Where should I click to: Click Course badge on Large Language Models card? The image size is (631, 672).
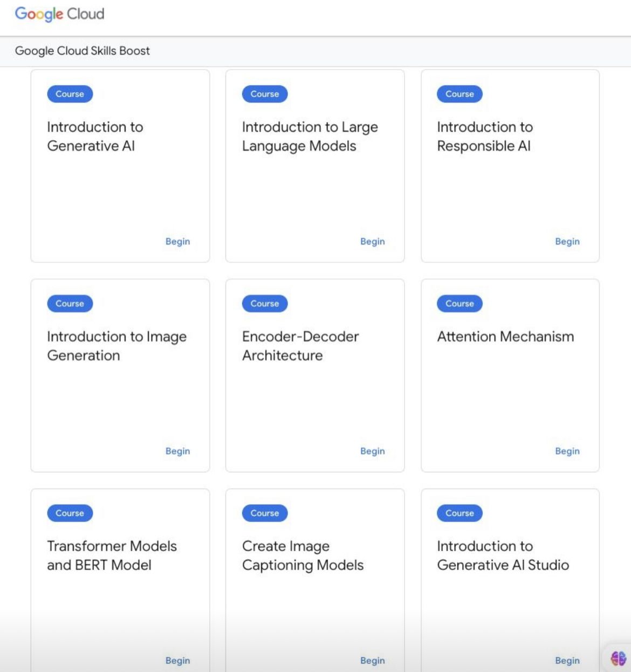click(x=265, y=94)
